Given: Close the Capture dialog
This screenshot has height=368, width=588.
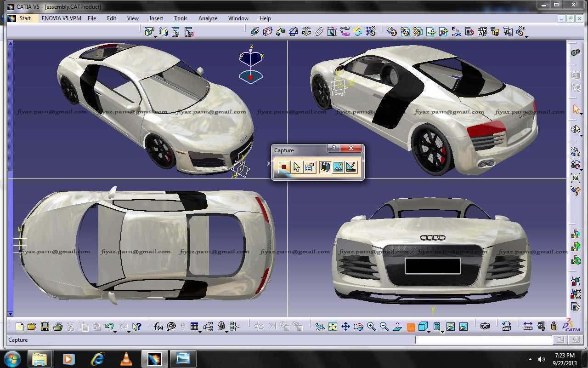Looking at the screenshot, I should coord(351,148).
